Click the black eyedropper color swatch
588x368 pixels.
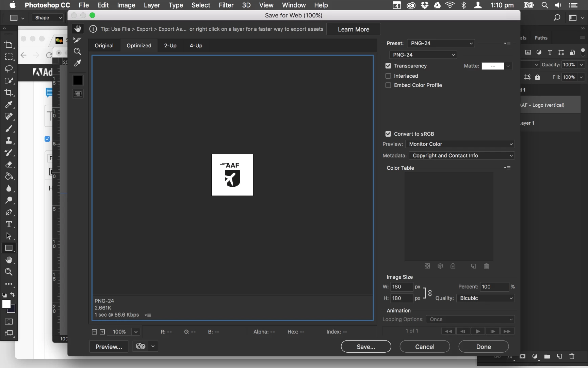[78, 80]
